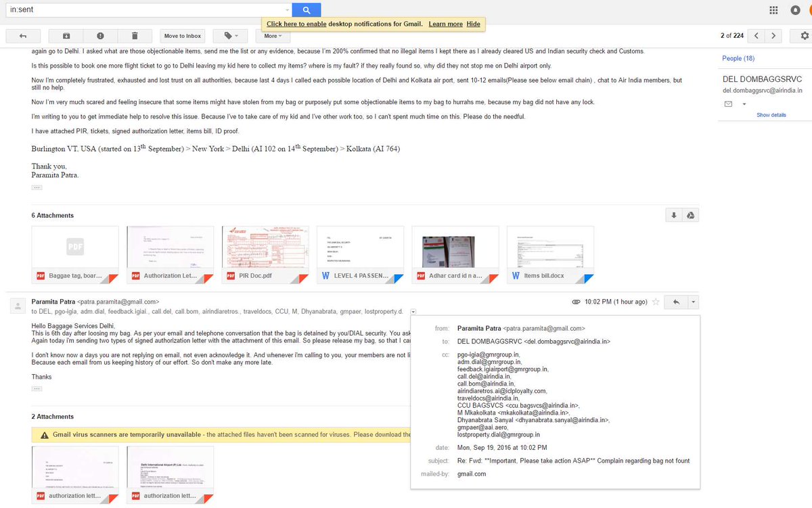
Task: Go back to the Sent mail list
Action: coord(22,36)
